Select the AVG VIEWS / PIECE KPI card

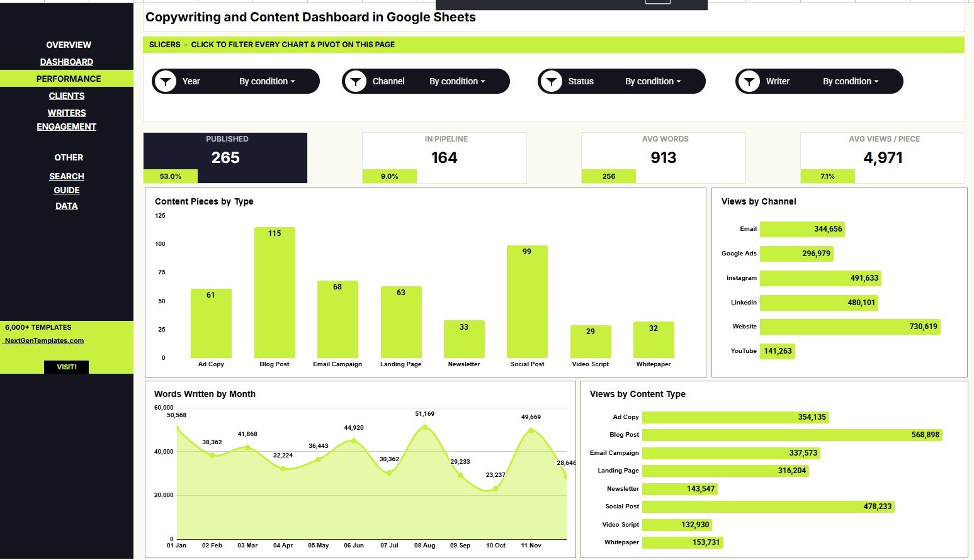point(883,158)
